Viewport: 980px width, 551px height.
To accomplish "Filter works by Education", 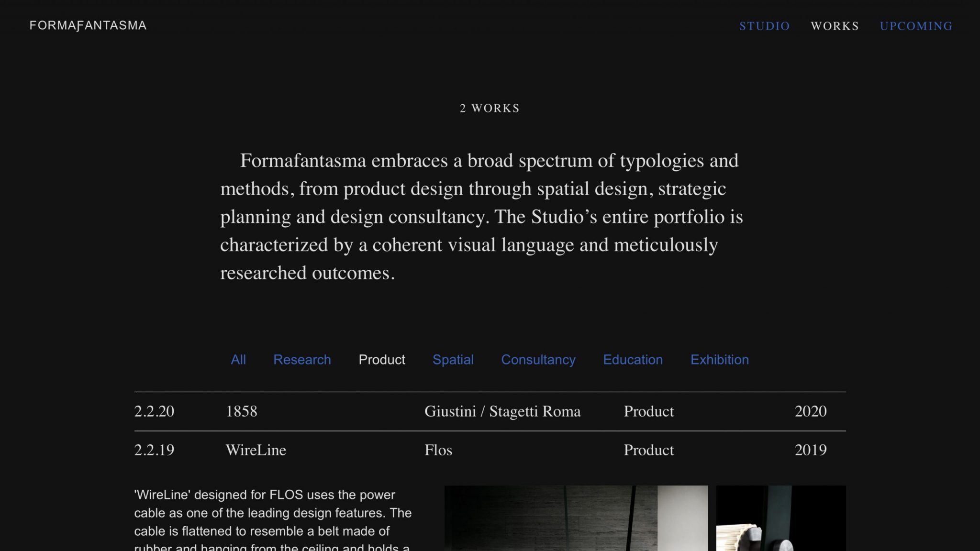I will (x=633, y=360).
